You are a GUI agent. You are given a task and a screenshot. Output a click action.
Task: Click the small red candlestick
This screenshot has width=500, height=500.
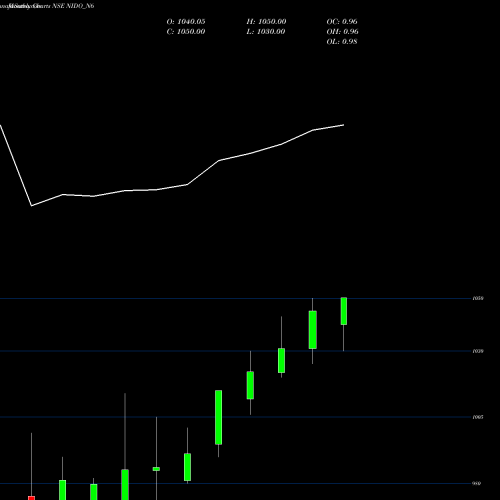pos(31,498)
